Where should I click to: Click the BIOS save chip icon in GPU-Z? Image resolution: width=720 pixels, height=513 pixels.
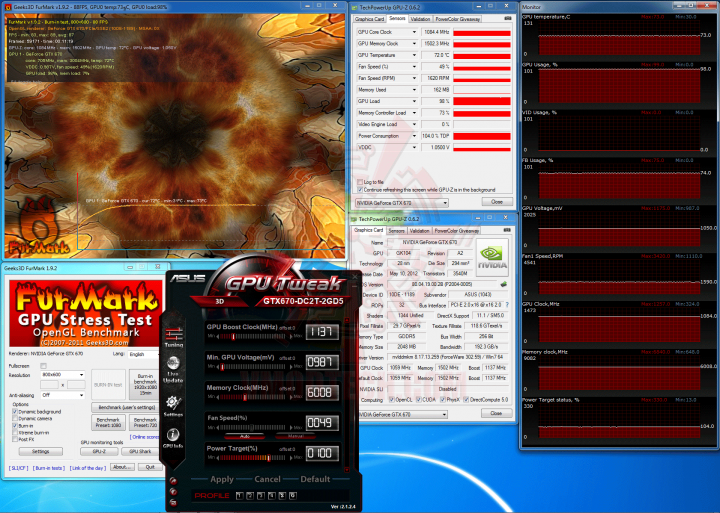[x=504, y=284]
